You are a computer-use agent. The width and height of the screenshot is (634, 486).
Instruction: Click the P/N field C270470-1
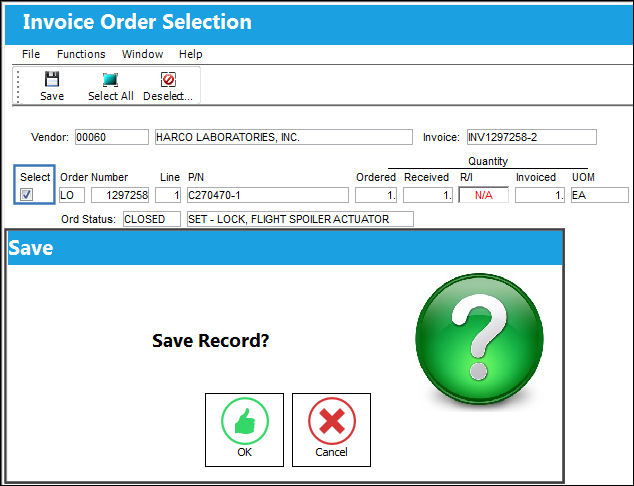point(268,195)
